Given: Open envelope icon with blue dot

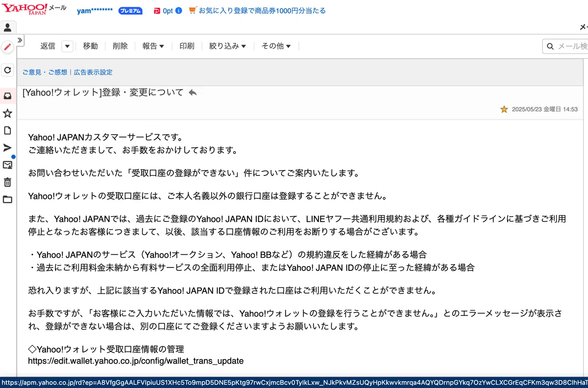Looking at the screenshot, I should pyautogui.click(x=8, y=164).
